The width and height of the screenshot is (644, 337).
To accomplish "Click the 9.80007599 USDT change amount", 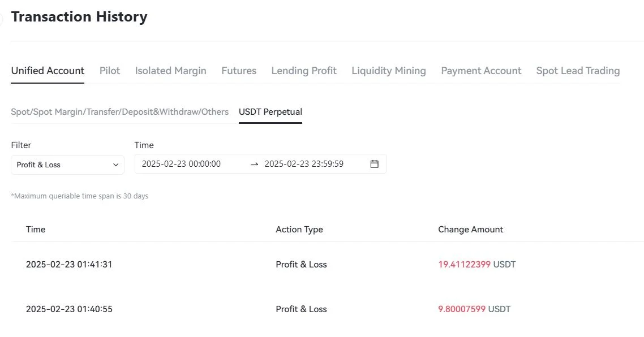I will coord(474,309).
